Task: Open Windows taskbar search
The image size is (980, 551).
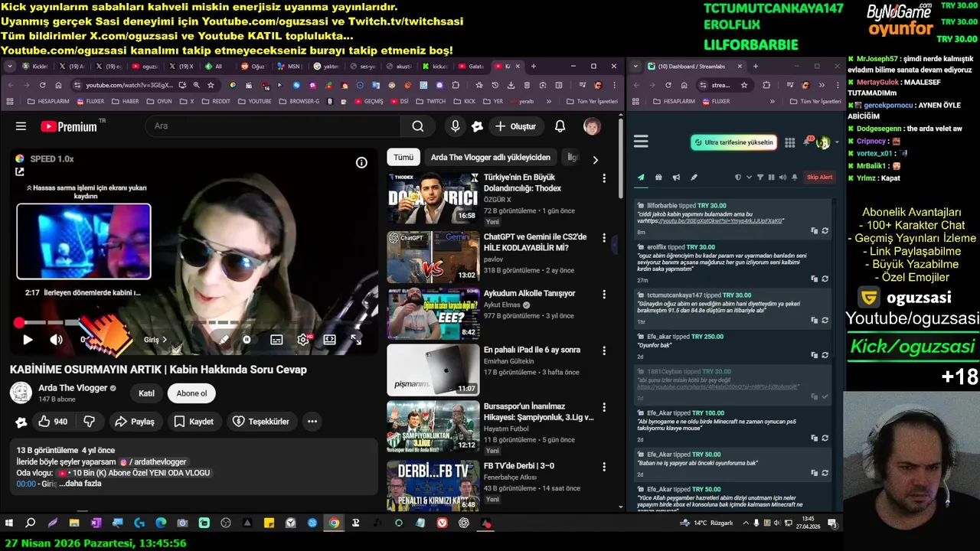Action: pyautogui.click(x=31, y=523)
